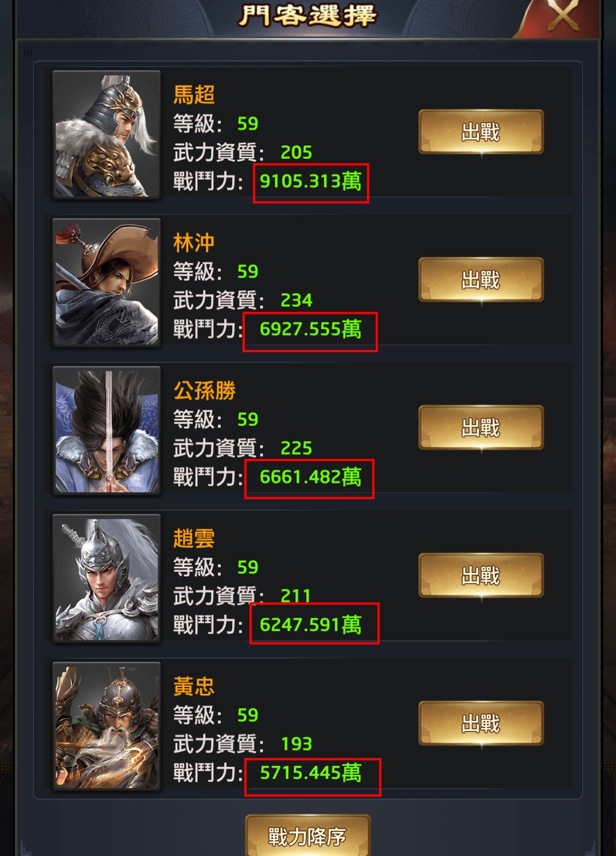Image resolution: width=616 pixels, height=856 pixels.
Task: Tap 公孫勝's portrait holding sword
Action: [107, 430]
